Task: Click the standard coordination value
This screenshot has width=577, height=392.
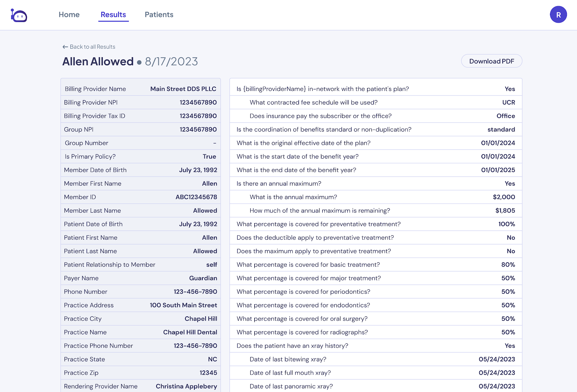Action: pyautogui.click(x=501, y=129)
